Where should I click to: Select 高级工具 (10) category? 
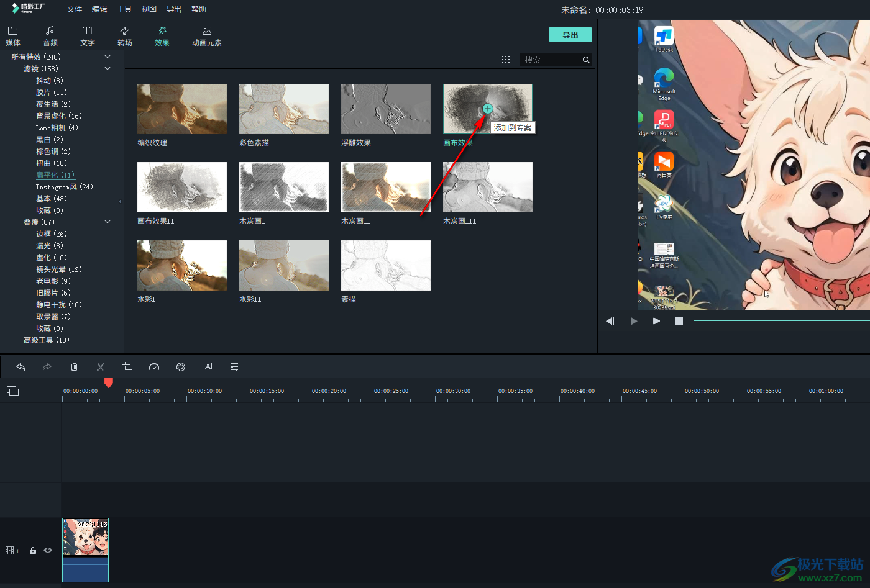click(x=46, y=340)
